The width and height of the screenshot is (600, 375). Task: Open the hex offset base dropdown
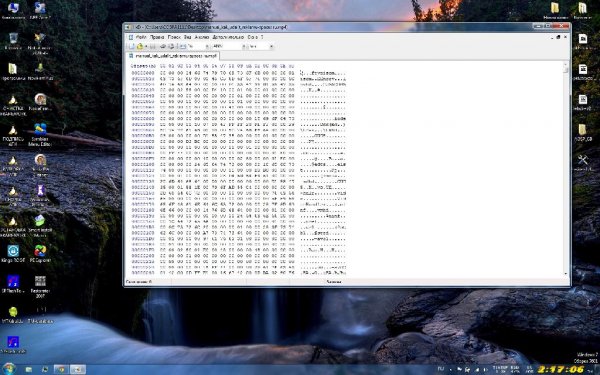271,46
